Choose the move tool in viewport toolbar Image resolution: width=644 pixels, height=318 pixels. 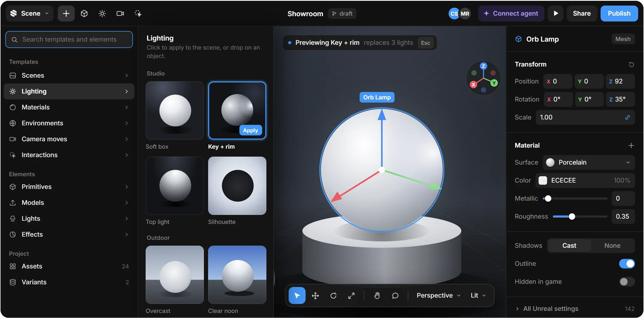pyautogui.click(x=315, y=295)
